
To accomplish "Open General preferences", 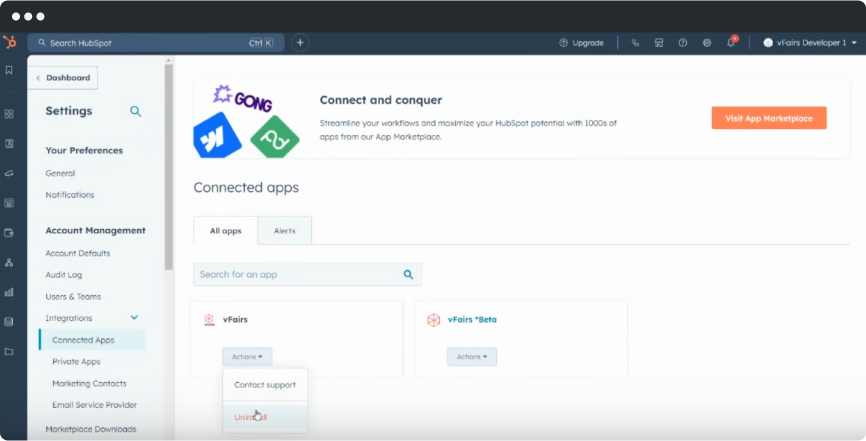I will [x=60, y=173].
